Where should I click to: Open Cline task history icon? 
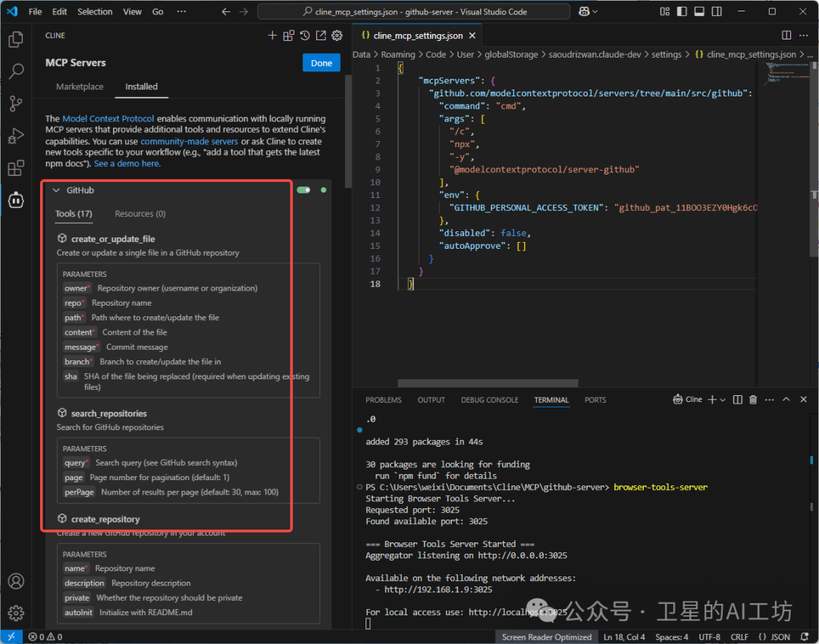pos(305,36)
